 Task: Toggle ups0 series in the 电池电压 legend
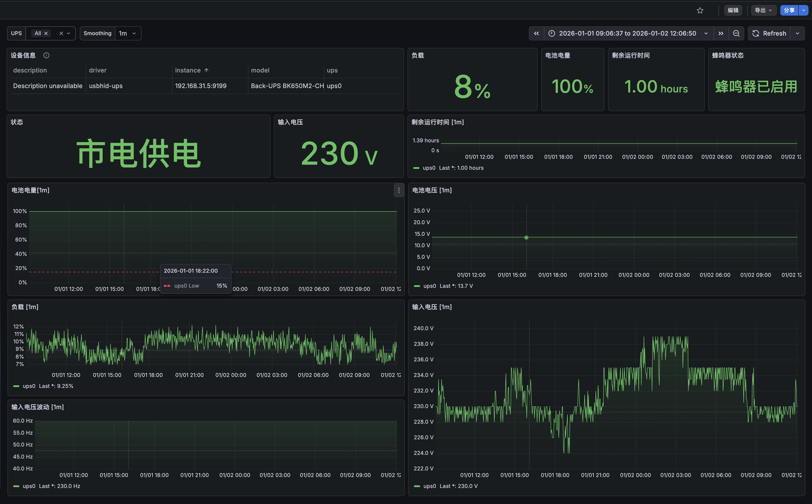(429, 286)
